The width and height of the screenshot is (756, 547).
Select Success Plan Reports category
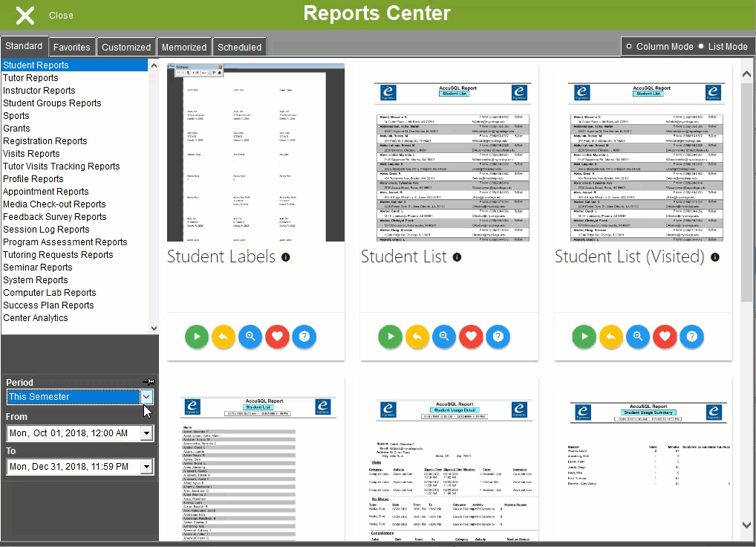tap(75, 305)
